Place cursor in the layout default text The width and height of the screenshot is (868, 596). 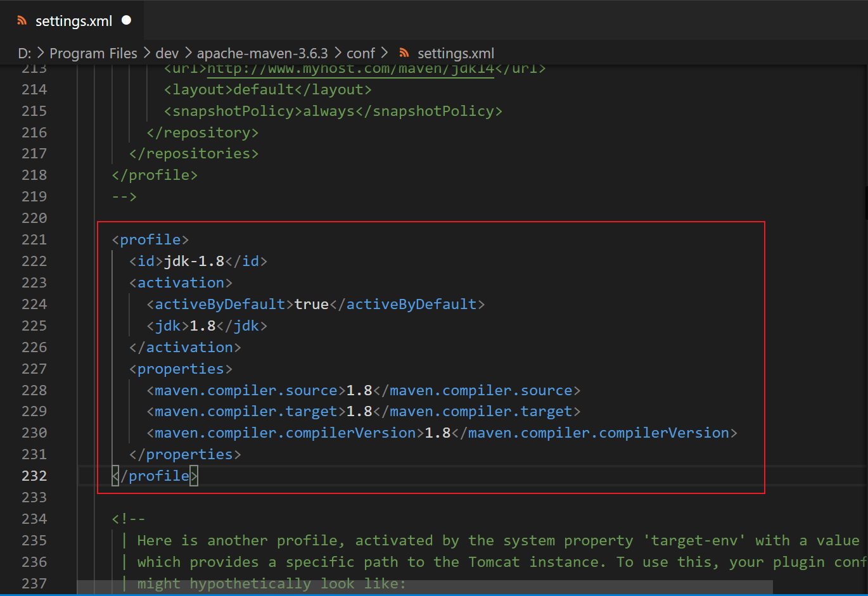point(264,89)
